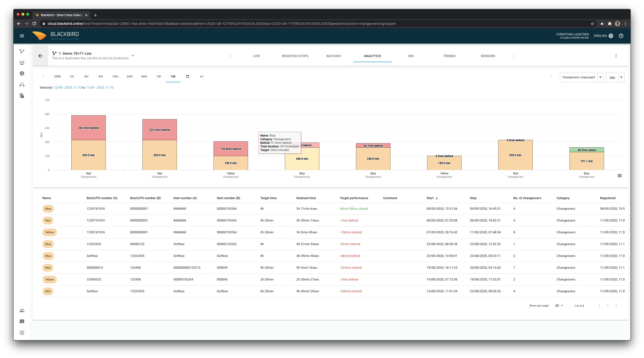Click the 155.8min behind Yellow bar segment

point(230,149)
